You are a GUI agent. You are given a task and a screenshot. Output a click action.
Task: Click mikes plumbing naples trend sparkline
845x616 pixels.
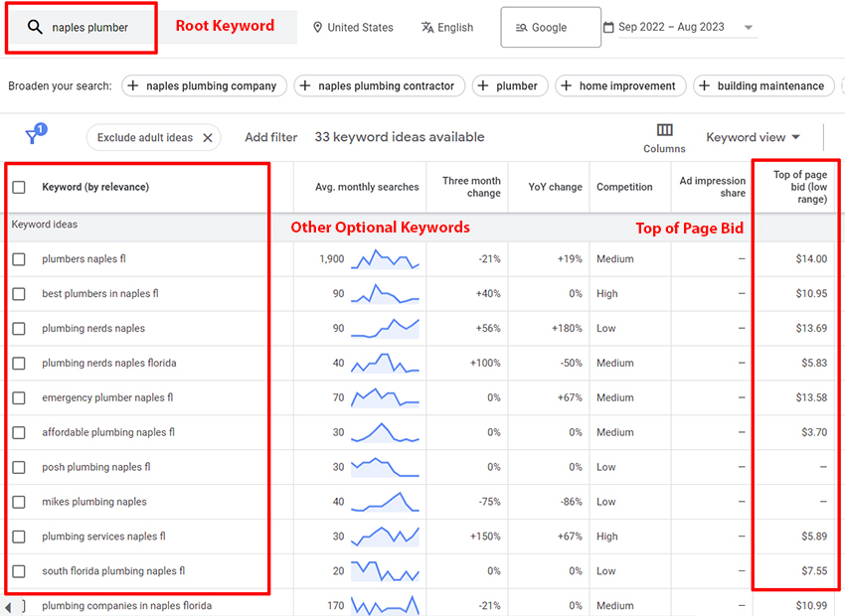(x=385, y=502)
